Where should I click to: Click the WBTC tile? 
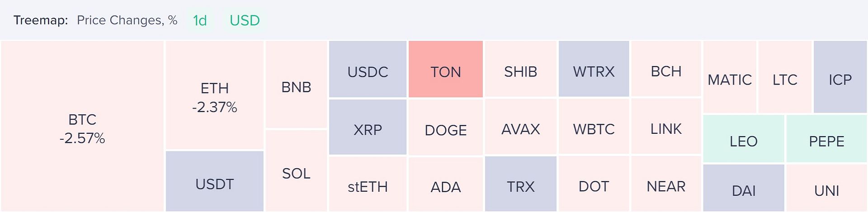(x=594, y=127)
